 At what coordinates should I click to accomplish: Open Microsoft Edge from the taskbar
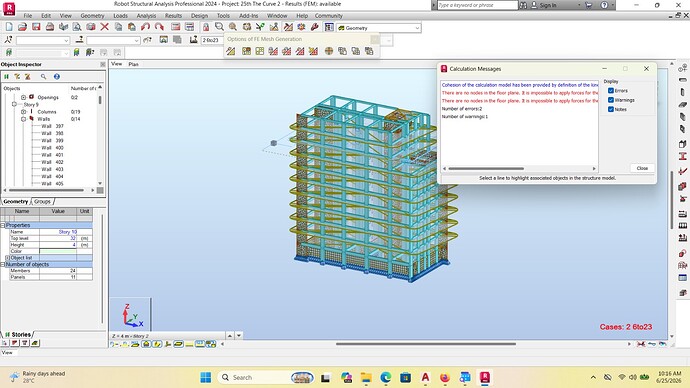386,377
